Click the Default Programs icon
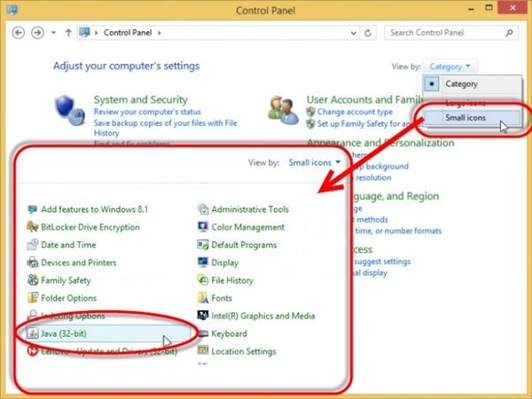 click(x=203, y=245)
